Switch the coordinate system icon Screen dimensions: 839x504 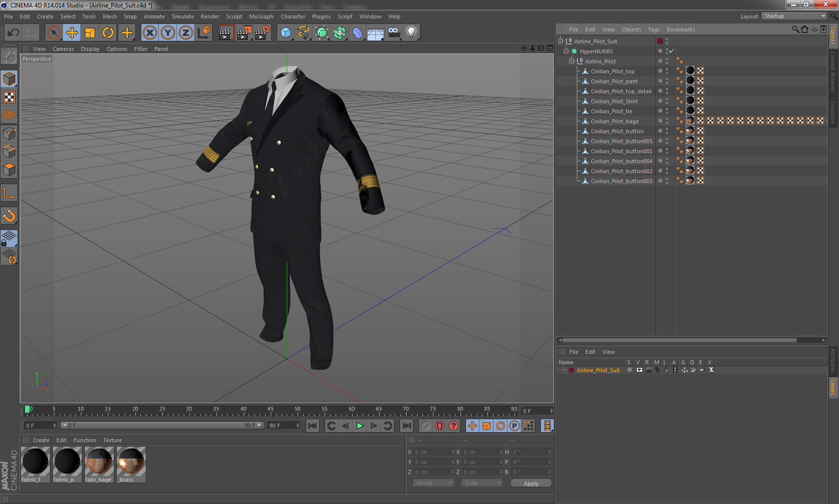point(204,33)
